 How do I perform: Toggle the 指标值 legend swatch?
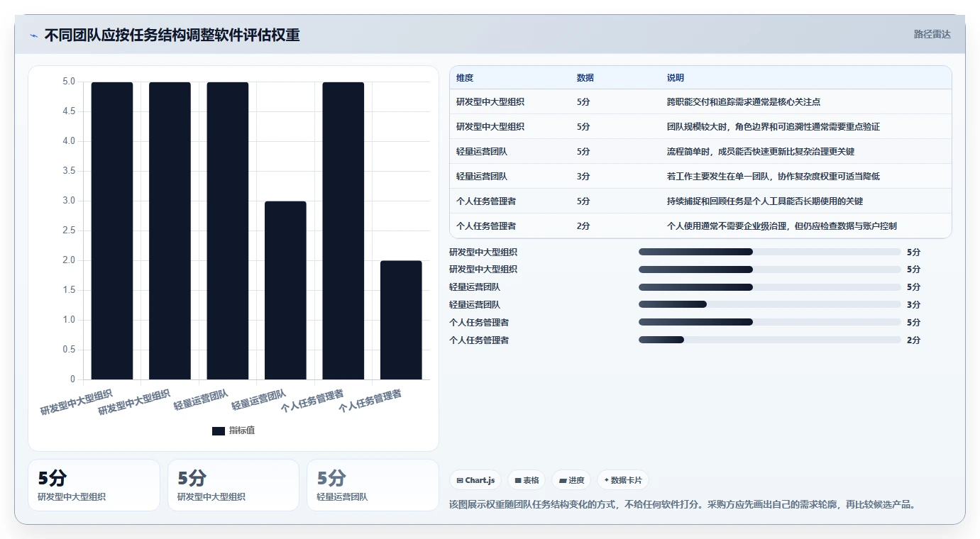tap(219, 430)
